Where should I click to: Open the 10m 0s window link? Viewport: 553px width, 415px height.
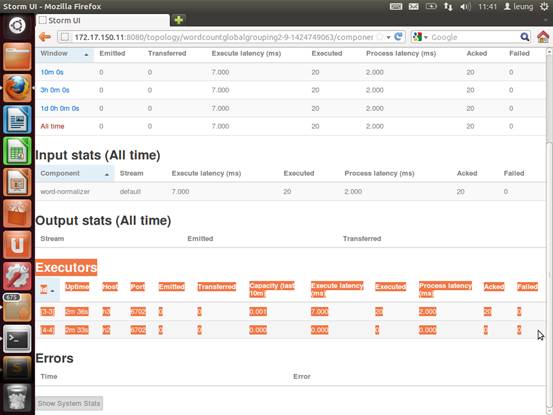(52, 72)
